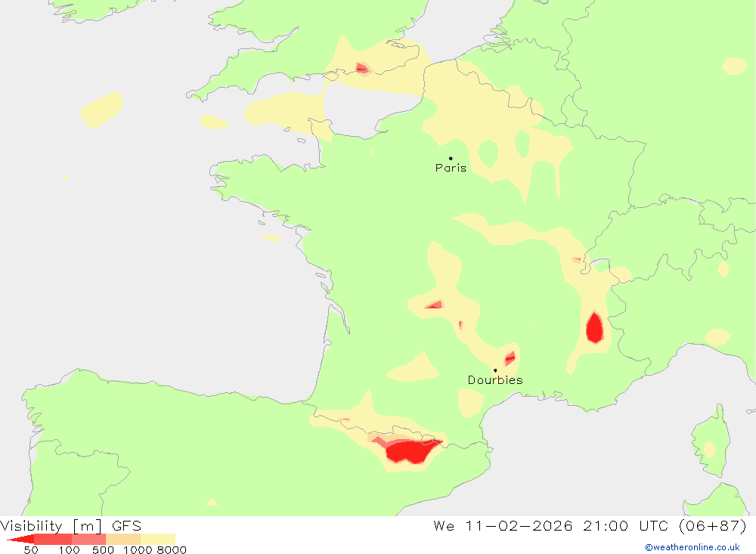Image resolution: width=756 pixels, height=554 pixels.
Task: Click the large red Pyrenees low-visibility area
Action: [x=408, y=451]
